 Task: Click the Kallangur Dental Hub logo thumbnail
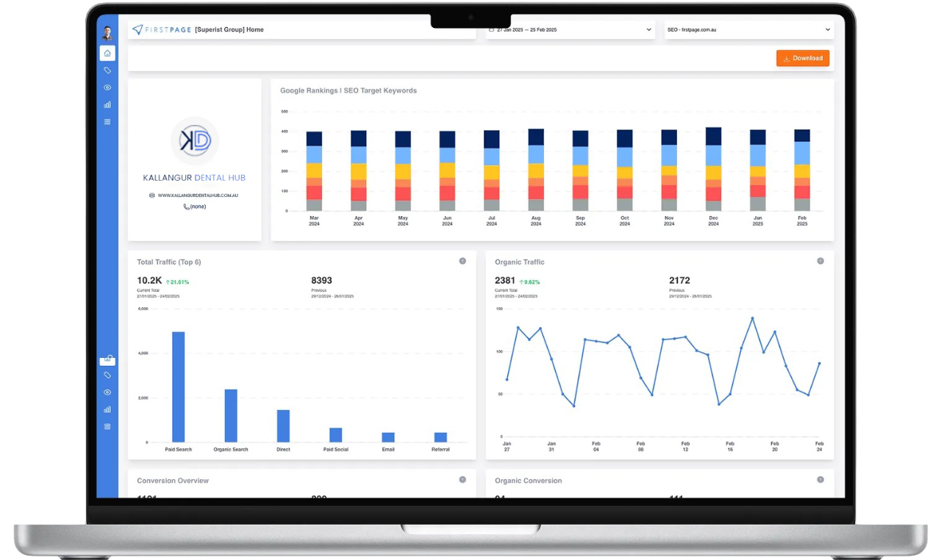coord(195,140)
